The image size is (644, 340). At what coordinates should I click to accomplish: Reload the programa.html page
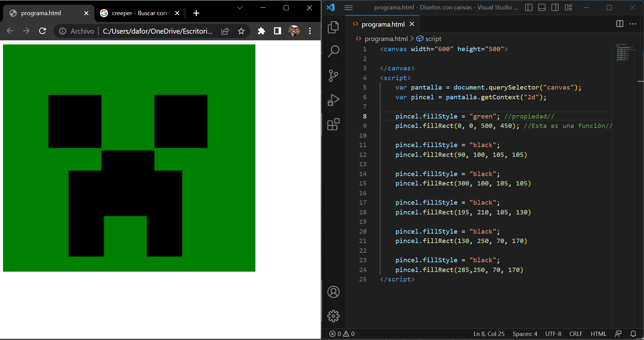point(42,31)
